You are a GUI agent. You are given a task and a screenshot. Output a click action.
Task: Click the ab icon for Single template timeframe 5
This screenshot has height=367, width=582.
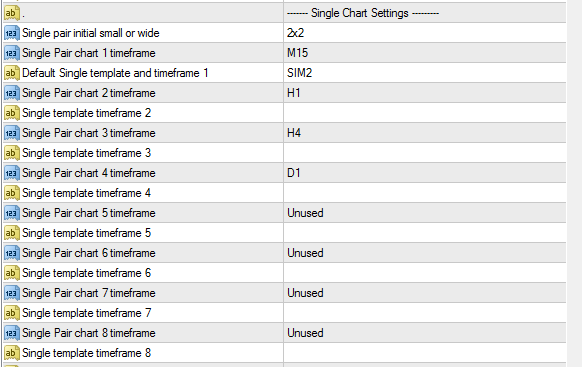point(11,233)
